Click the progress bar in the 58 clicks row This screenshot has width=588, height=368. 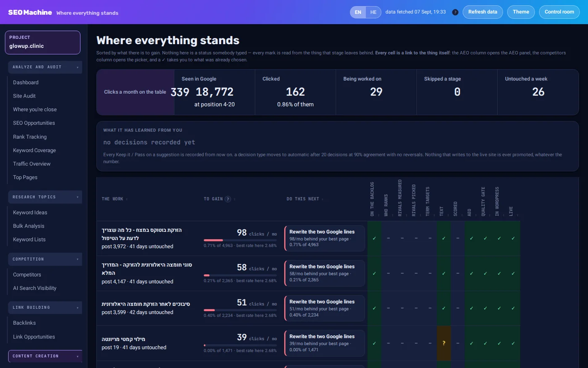coord(240,275)
